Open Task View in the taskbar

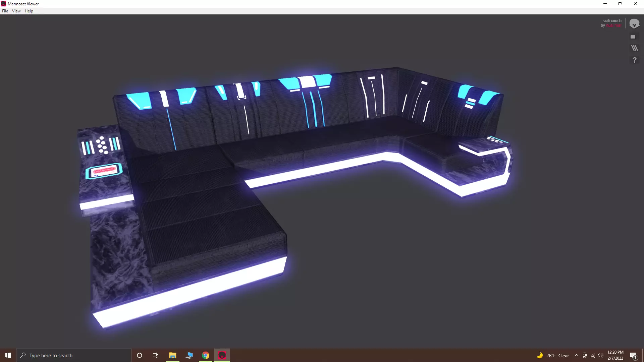click(156, 355)
